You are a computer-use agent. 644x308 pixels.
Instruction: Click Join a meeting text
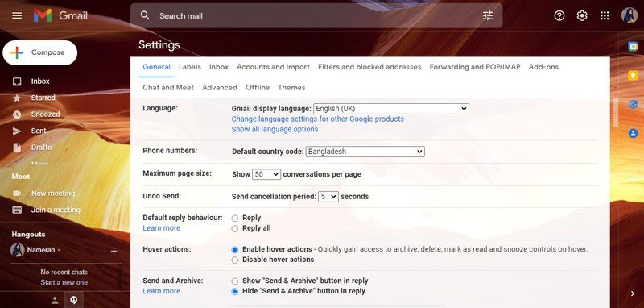pos(56,210)
